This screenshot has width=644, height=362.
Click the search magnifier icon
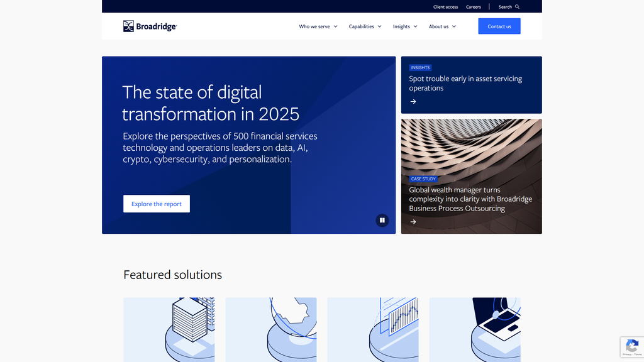point(517,6)
